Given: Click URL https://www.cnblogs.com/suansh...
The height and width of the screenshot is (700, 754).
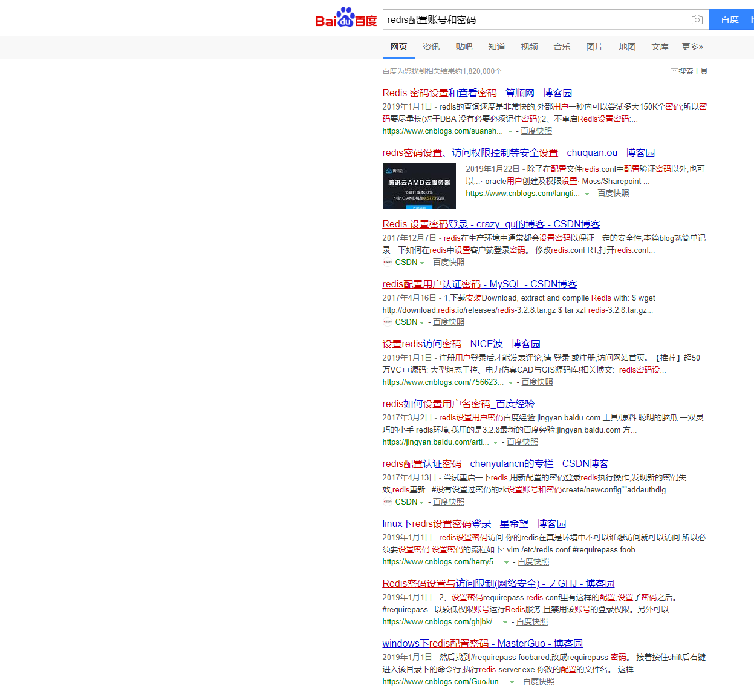Looking at the screenshot, I should click(x=443, y=131).
